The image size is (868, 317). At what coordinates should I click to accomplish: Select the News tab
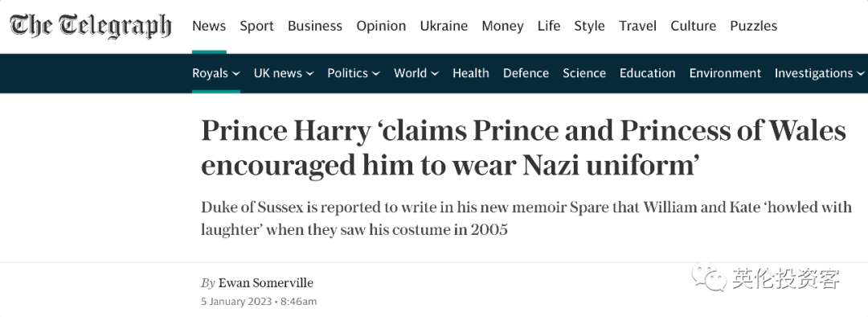[x=209, y=26]
